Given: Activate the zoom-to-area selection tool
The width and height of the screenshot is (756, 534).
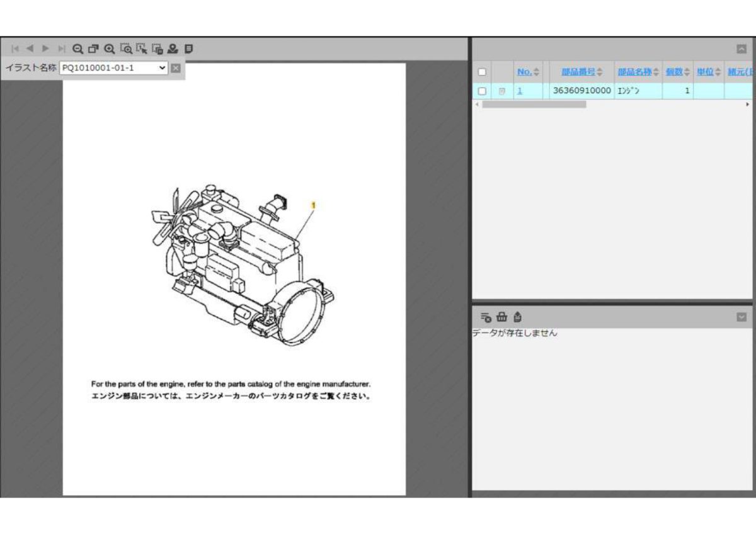Looking at the screenshot, I should click(x=126, y=48).
